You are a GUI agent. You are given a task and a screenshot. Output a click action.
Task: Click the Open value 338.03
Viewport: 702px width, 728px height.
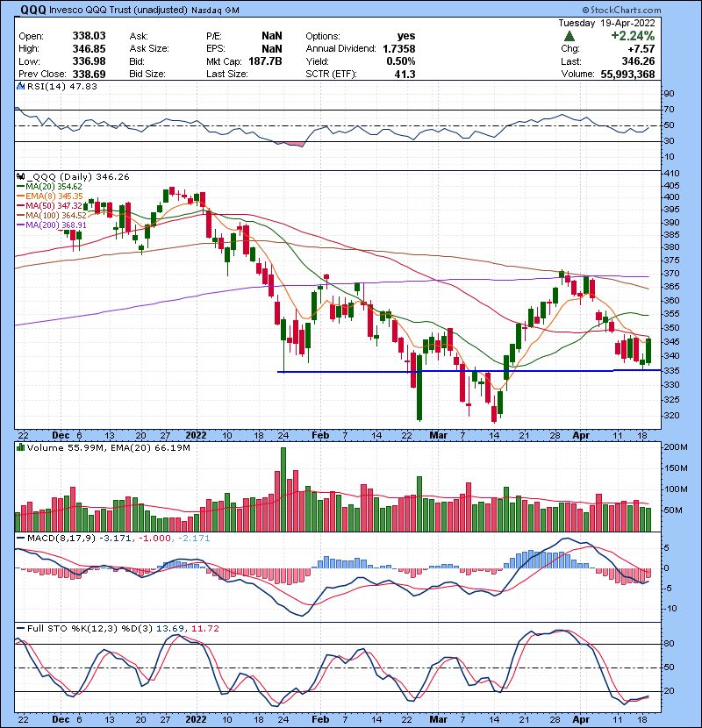tap(90, 36)
